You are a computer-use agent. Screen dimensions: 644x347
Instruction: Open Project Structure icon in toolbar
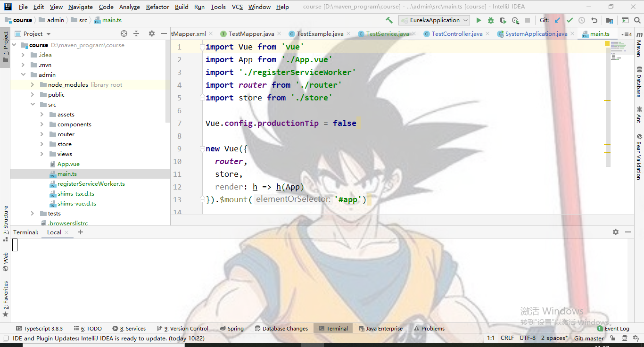tap(610, 20)
